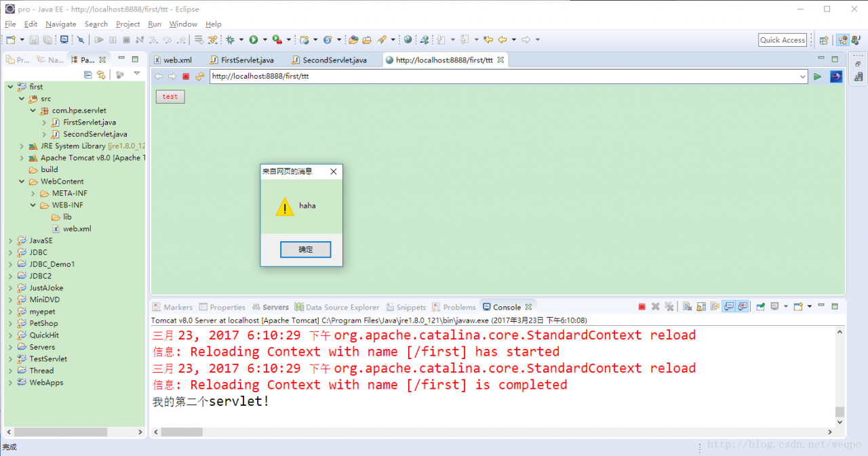
Task: Expand the JavaSE project
Action: (10, 241)
